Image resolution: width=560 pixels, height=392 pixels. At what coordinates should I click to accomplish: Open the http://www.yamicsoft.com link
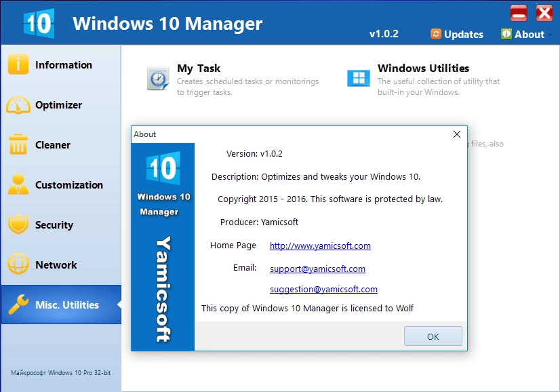click(x=320, y=246)
